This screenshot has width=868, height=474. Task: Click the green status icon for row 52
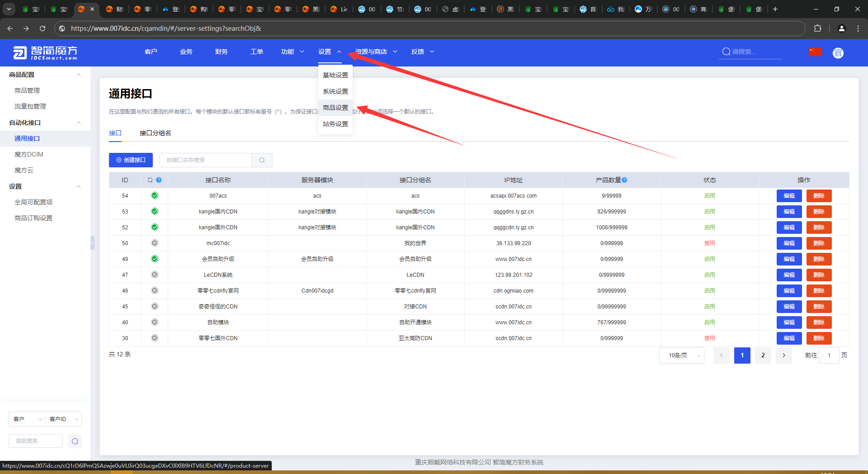(155, 227)
